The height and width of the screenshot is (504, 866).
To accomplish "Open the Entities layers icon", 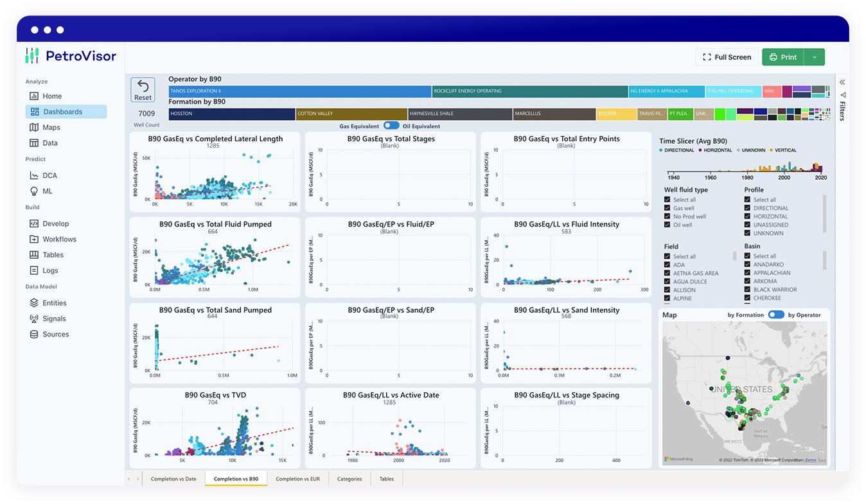I will 34,303.
